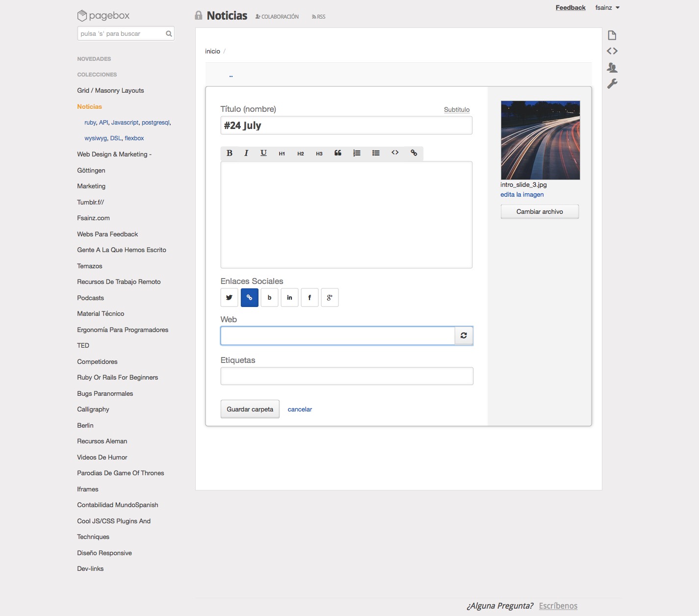Open settings wrench icon
The height and width of the screenshot is (616, 699).
[x=612, y=84]
